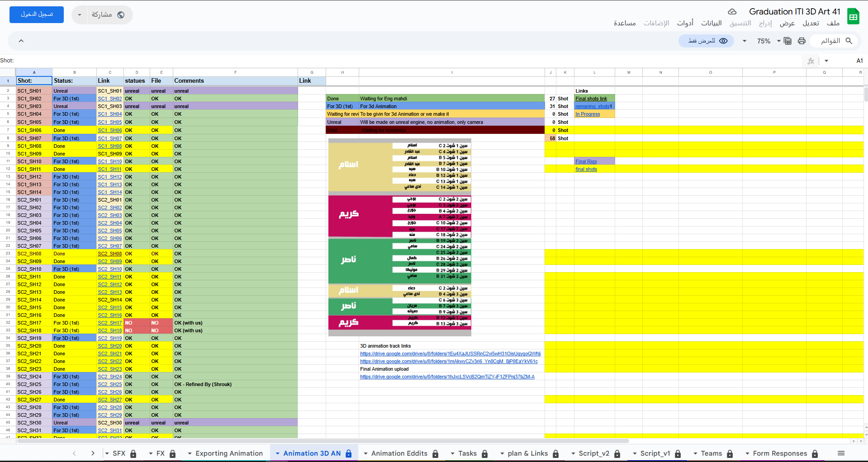
Task: Open the Tasks sheet tab menu arrow
Action: pyautogui.click(x=452, y=453)
